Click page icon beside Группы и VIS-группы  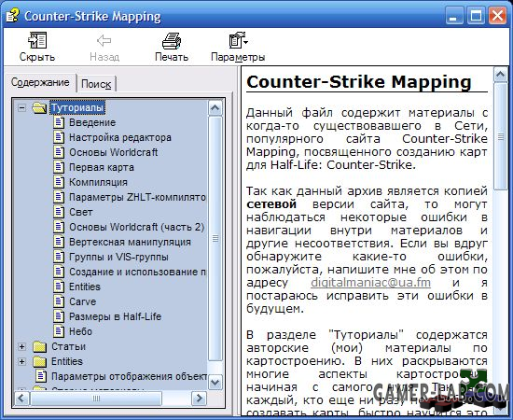point(59,257)
